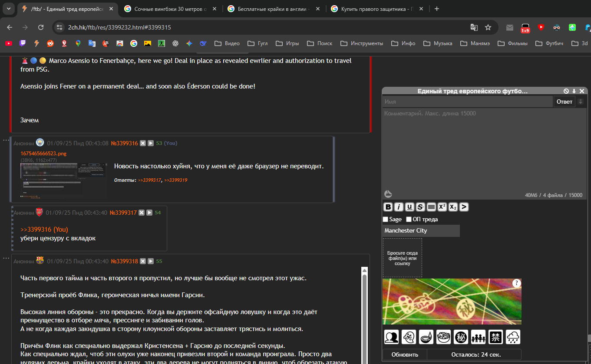Image resolution: width=591 pixels, height=364 pixels.
Task: Expand options arrow next to Ответ button
Action: [x=581, y=102]
